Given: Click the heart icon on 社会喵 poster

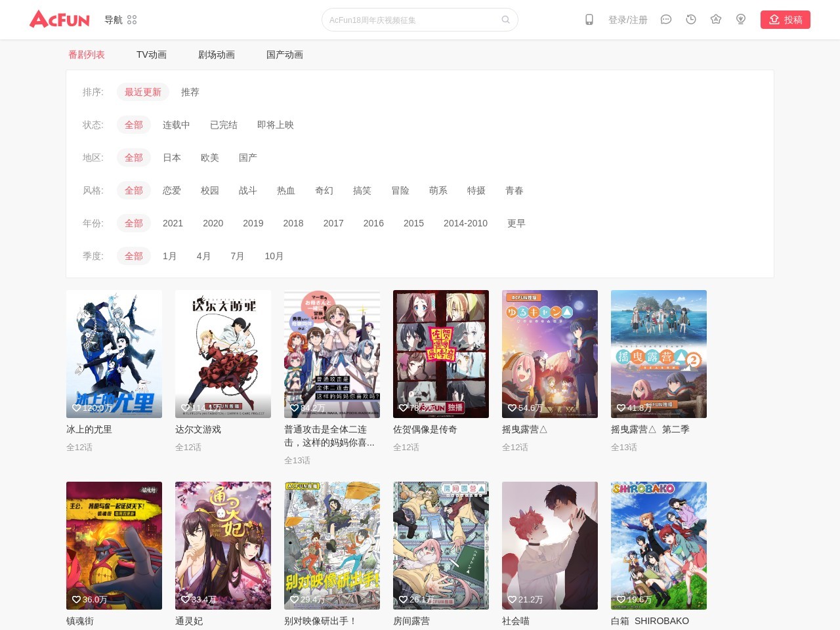Looking at the screenshot, I should pos(512,599).
